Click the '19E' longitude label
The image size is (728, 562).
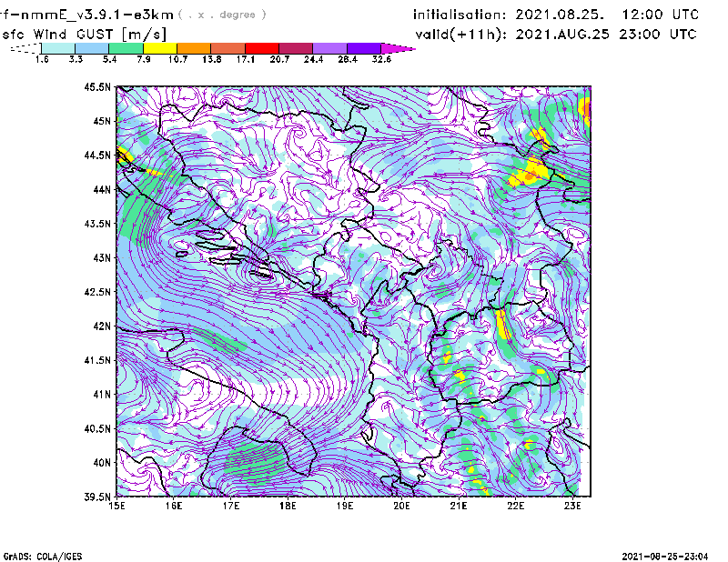[345, 506]
